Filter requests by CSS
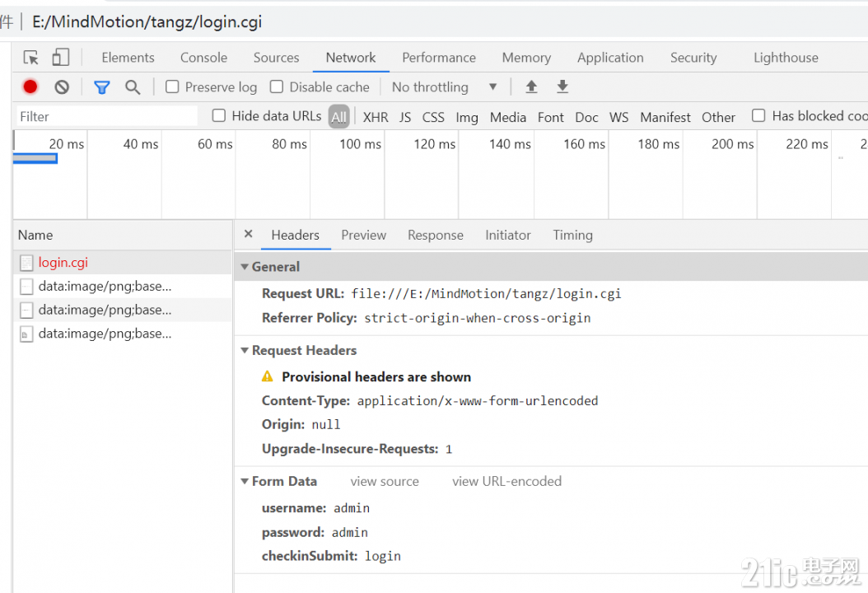The height and width of the screenshot is (593, 868). (x=433, y=118)
